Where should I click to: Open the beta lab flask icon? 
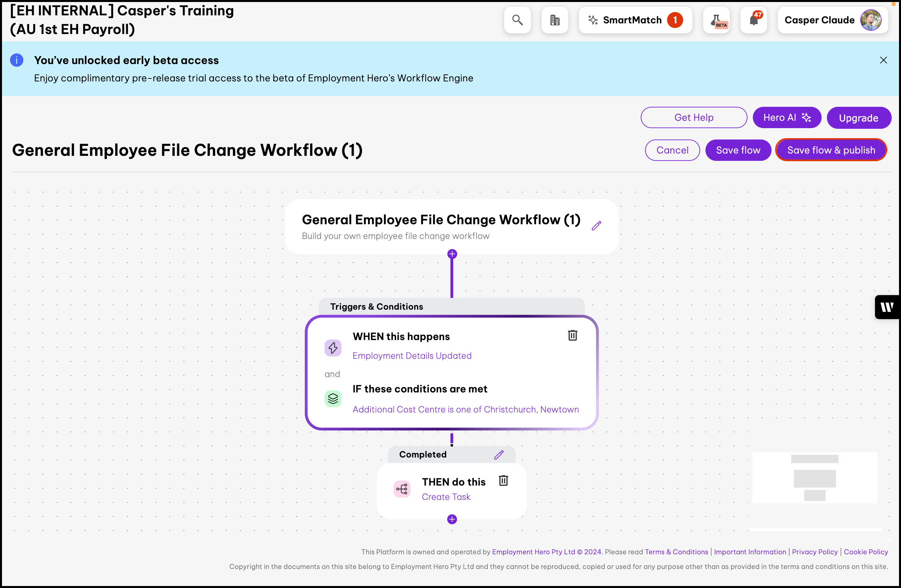pos(716,20)
